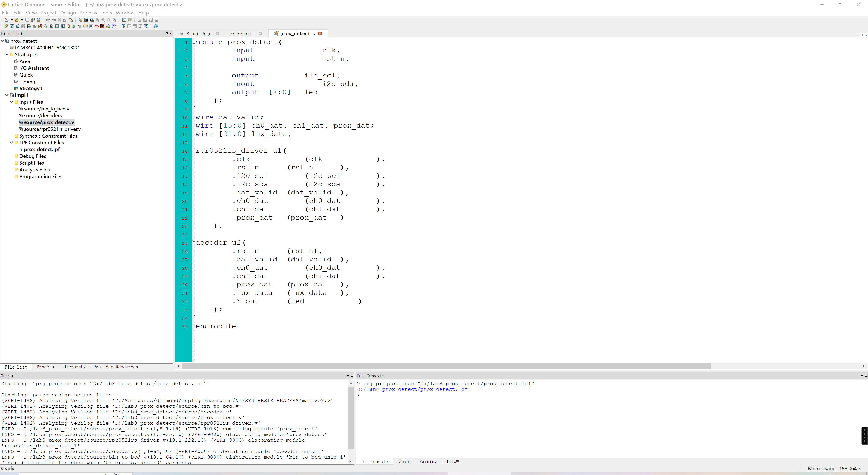Open the Run Manager gear icon
This screenshot has width=868, height=475.
point(108,26)
